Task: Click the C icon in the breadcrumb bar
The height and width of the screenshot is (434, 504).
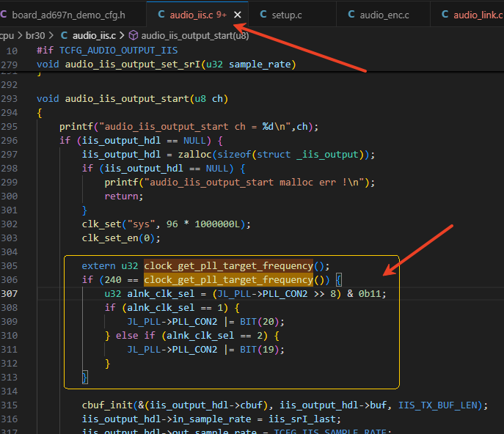Action: point(64,35)
